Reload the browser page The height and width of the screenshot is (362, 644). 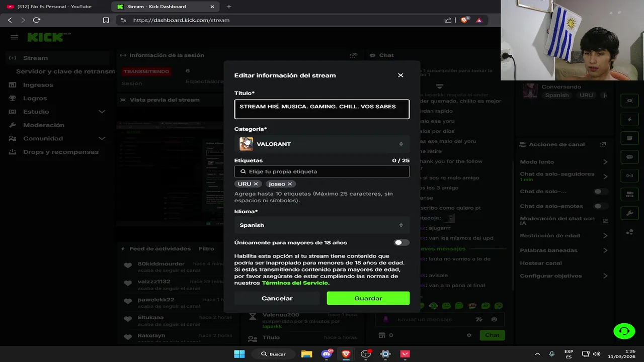[x=36, y=20]
